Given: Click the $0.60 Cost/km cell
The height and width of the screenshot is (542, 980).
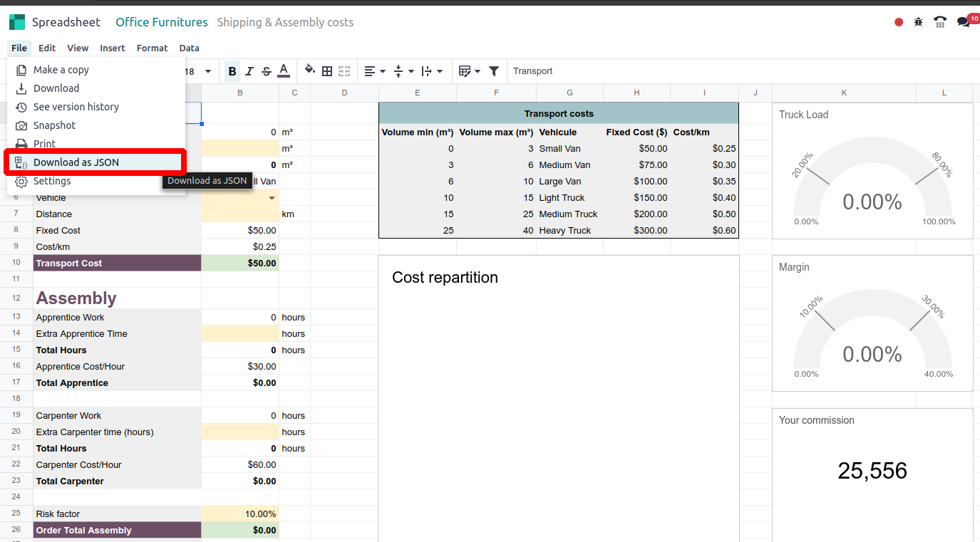Looking at the screenshot, I should click(704, 231).
